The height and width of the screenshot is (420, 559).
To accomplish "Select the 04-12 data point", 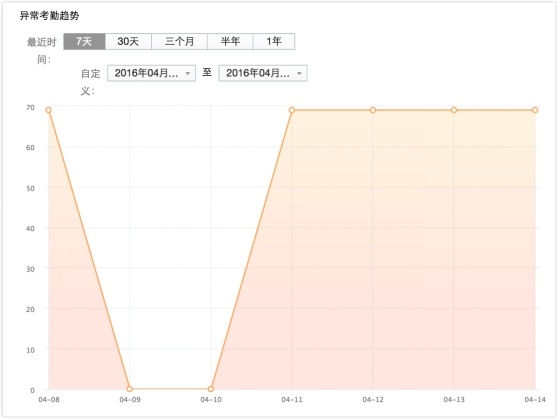I will tap(373, 110).
